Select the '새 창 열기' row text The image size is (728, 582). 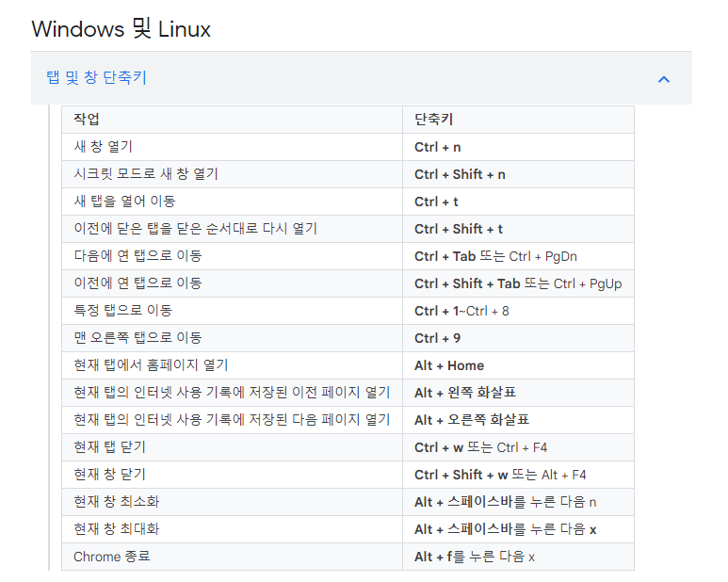point(103,147)
